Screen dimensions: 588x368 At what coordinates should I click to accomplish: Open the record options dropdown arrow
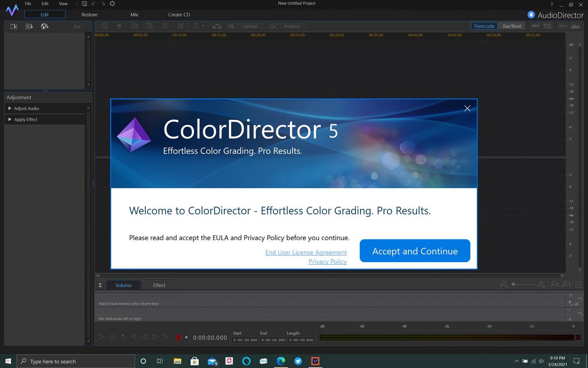(186, 337)
